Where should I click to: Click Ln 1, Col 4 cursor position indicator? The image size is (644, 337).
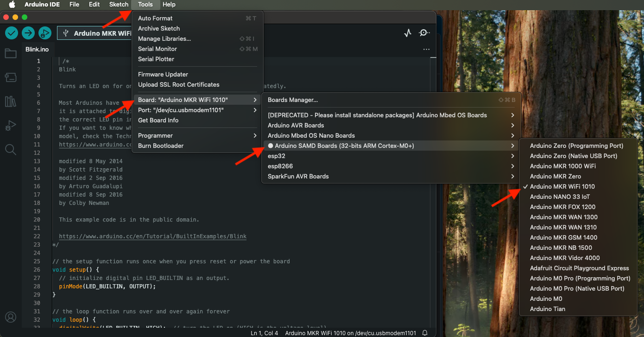(265, 333)
